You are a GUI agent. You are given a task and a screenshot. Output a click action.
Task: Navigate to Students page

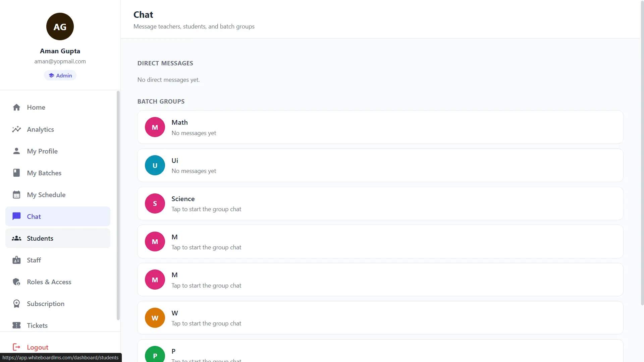coord(58,238)
